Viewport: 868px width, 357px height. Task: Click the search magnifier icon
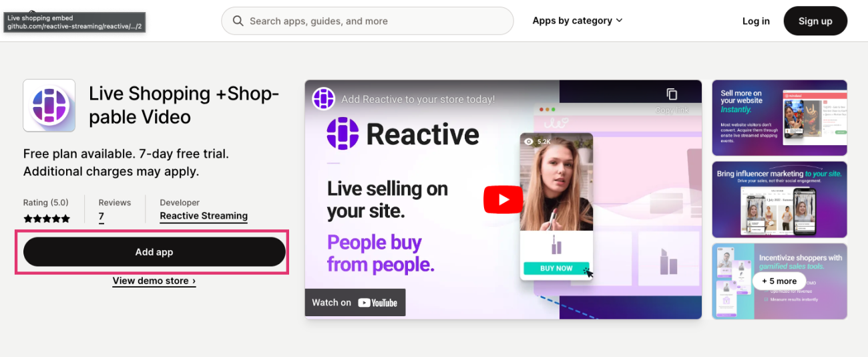(238, 21)
